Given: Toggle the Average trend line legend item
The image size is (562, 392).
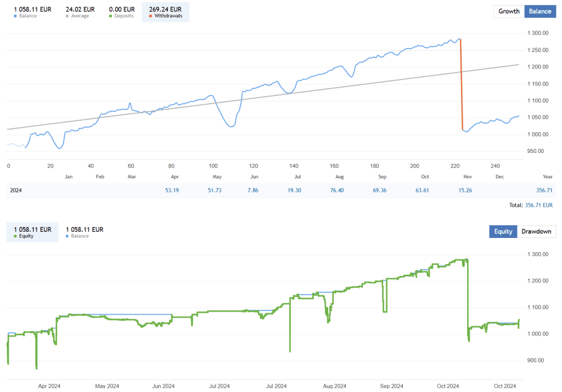Looking at the screenshot, I should (x=80, y=12).
